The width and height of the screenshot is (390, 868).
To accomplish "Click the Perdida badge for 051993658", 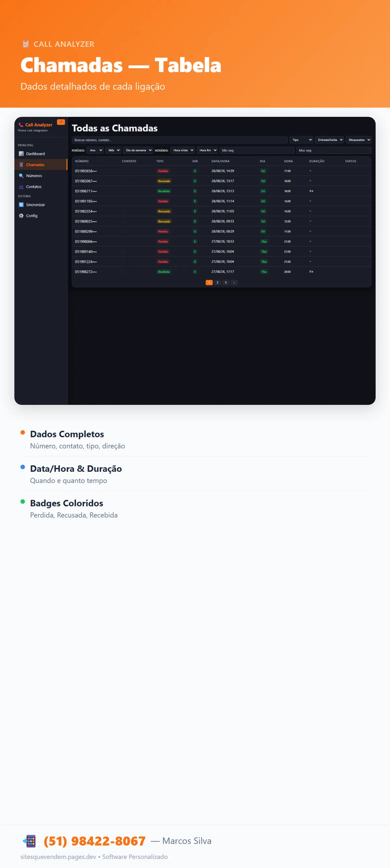I will (163, 171).
